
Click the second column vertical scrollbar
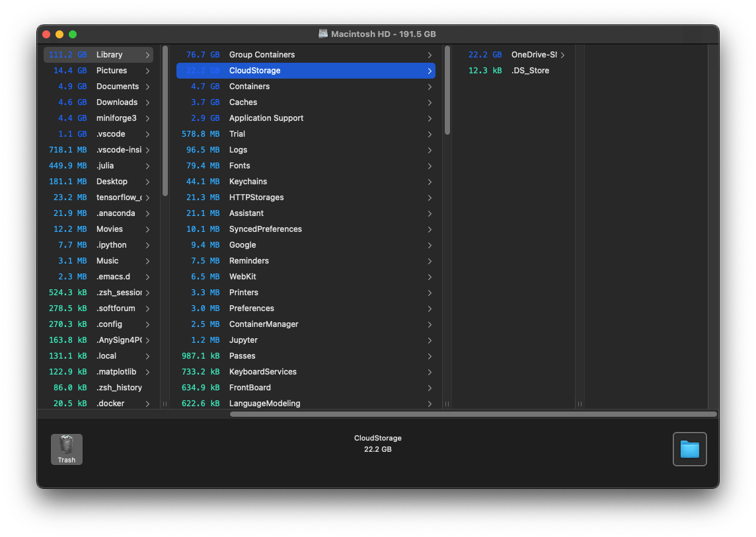pos(447,90)
